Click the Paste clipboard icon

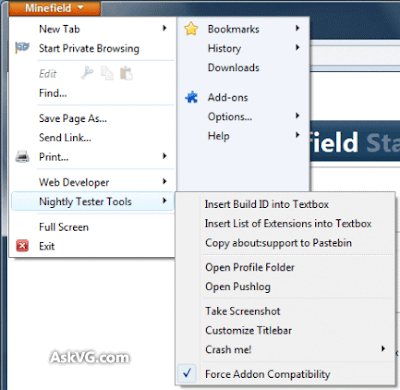(126, 73)
